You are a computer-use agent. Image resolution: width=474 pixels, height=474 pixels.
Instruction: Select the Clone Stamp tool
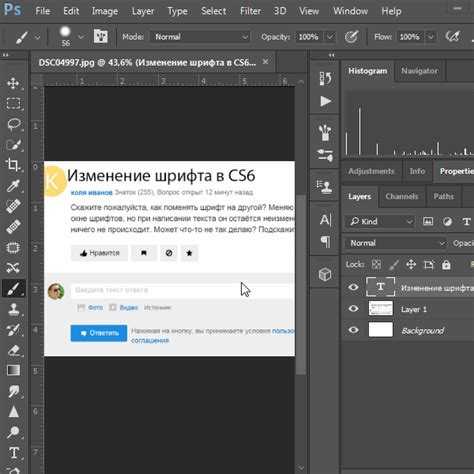(13, 309)
